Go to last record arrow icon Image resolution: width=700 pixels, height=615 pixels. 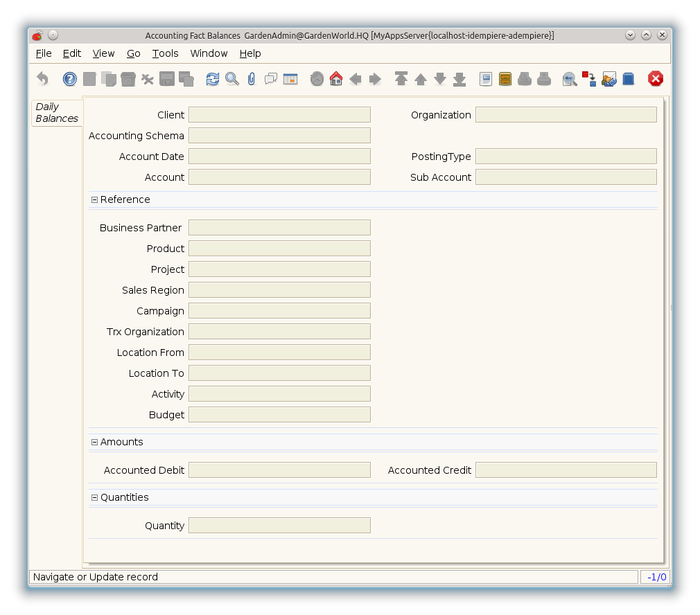[x=459, y=79]
